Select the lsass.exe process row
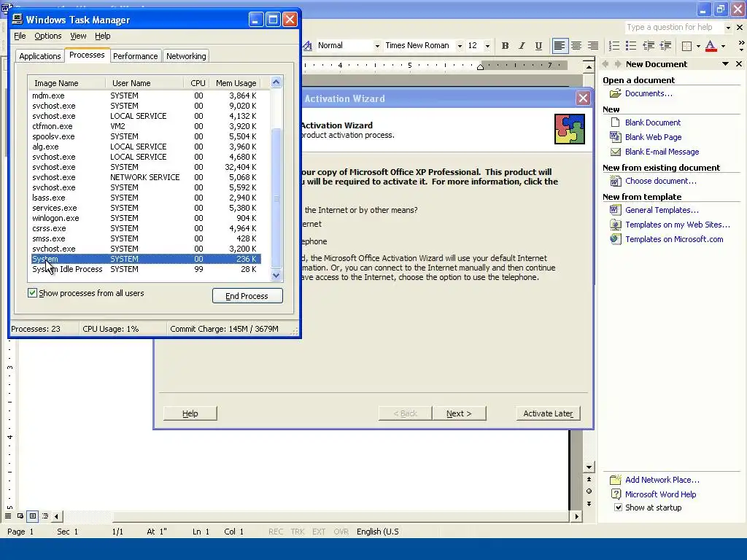 [x=146, y=198]
